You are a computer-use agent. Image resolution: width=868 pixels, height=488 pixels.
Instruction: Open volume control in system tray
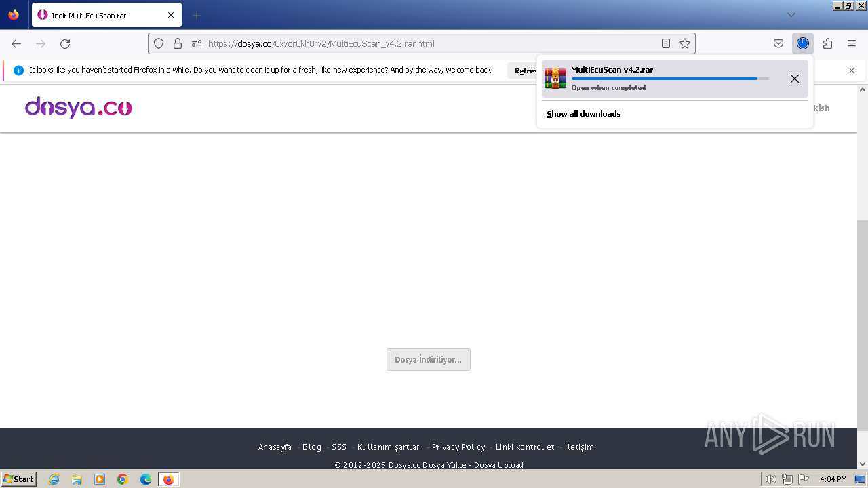[x=770, y=479]
